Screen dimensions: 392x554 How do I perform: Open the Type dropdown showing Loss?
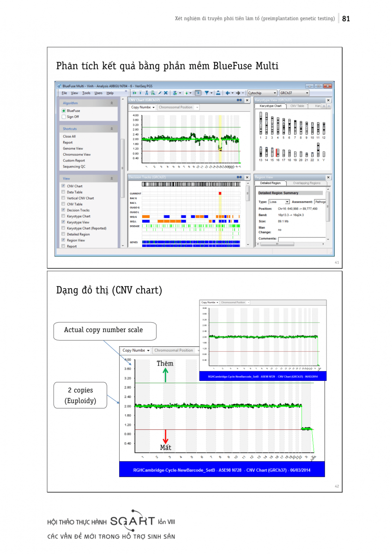(287, 202)
